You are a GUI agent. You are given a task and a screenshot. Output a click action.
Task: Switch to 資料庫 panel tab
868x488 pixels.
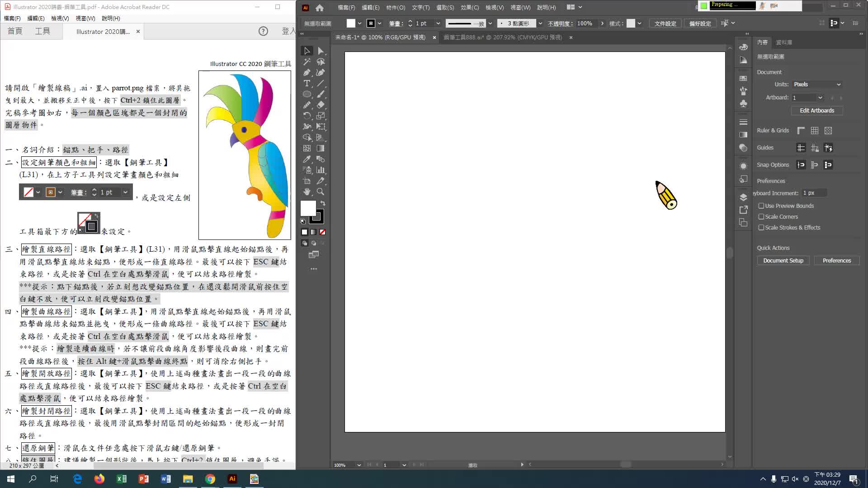(784, 42)
